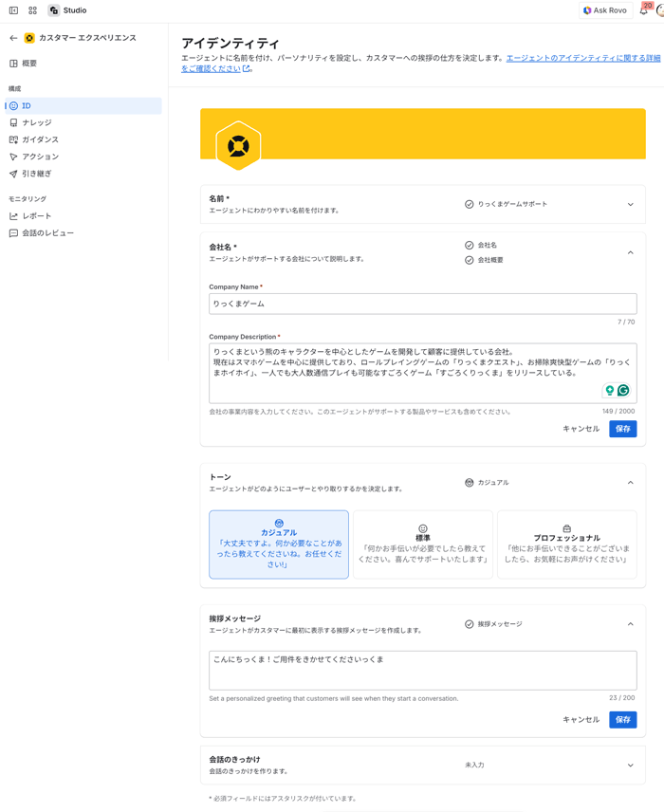Collapse the トーン section chevron
The width and height of the screenshot is (664, 812).
[x=631, y=483]
